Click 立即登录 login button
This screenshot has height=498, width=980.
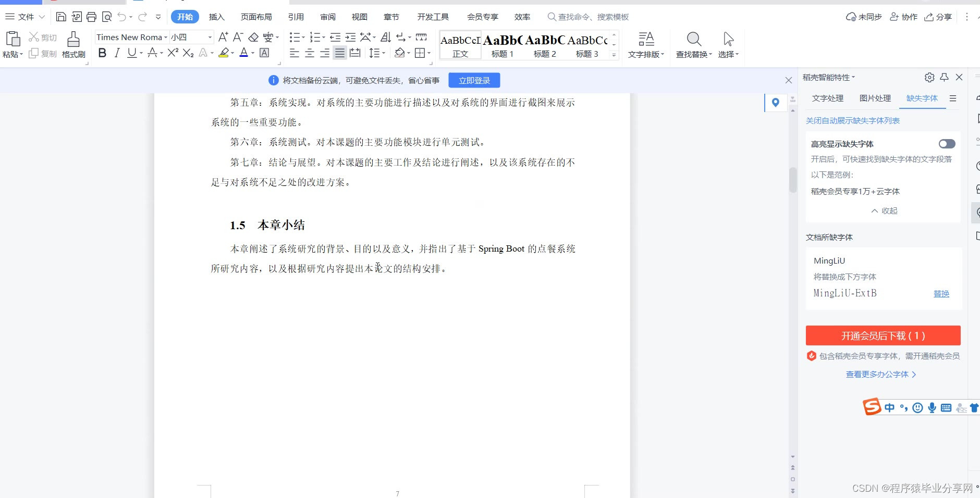(x=474, y=80)
